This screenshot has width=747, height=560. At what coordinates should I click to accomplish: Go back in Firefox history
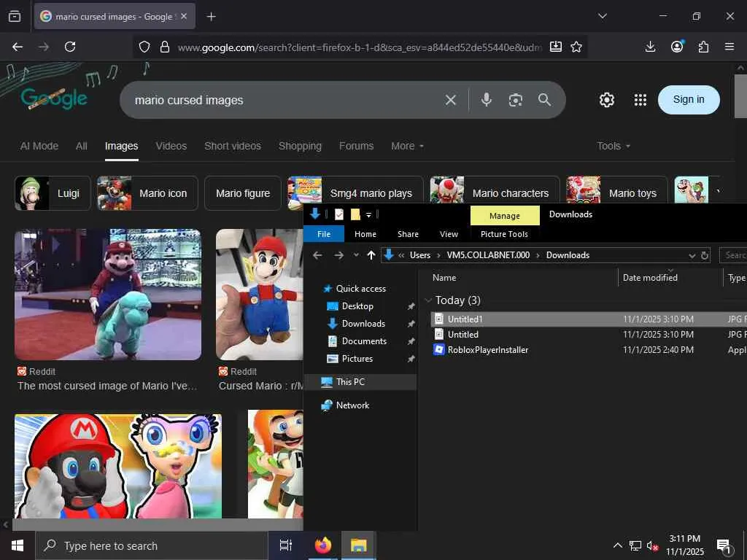[18, 47]
